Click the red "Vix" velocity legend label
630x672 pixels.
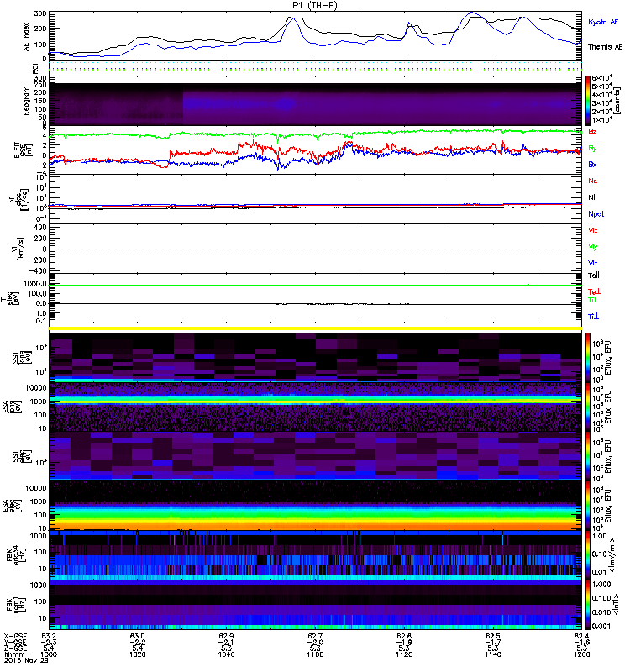(593, 230)
